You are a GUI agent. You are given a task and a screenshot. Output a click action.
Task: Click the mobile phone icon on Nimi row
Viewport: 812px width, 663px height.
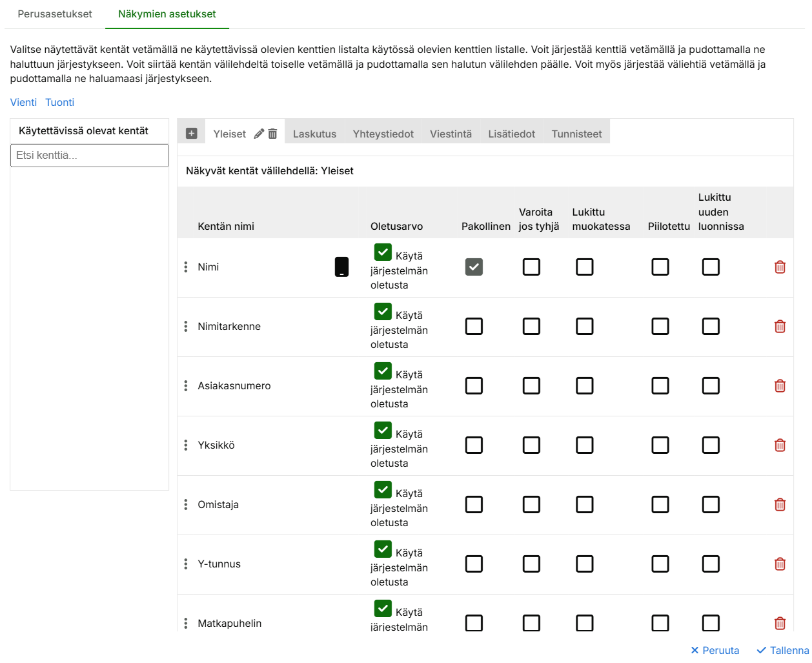pyautogui.click(x=341, y=267)
